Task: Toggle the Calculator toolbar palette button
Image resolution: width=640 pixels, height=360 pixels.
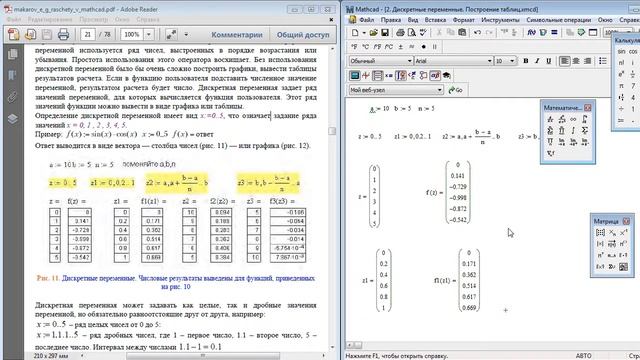Action: pyautogui.click(x=355, y=76)
